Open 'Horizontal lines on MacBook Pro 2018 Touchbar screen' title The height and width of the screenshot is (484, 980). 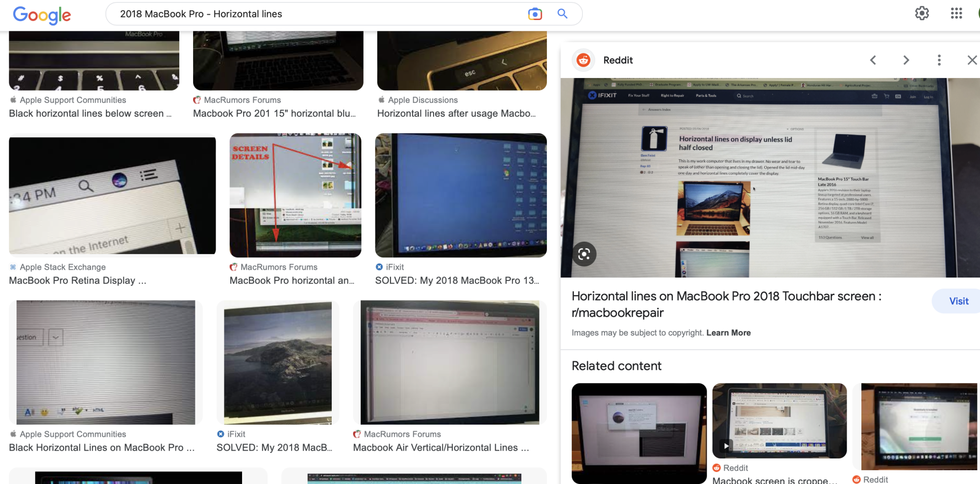(727, 304)
